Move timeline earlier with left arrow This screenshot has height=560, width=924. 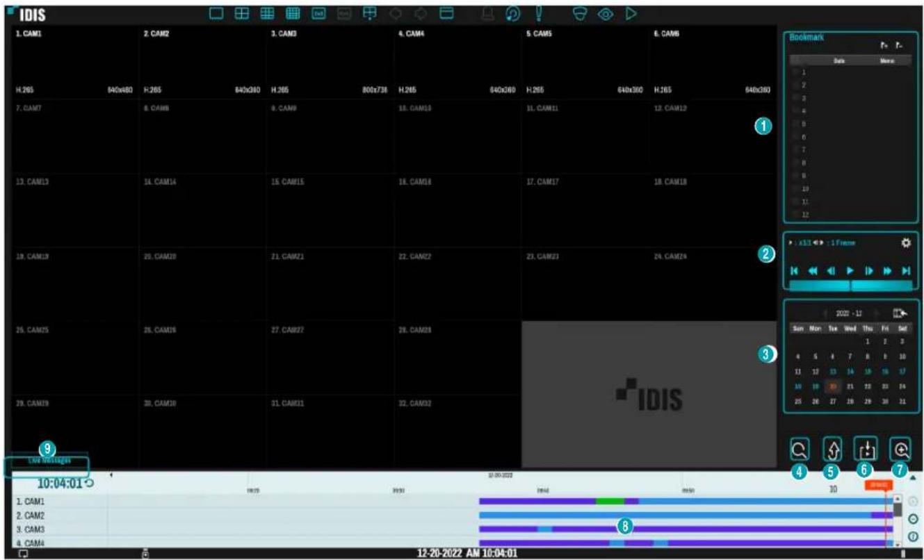click(111, 475)
